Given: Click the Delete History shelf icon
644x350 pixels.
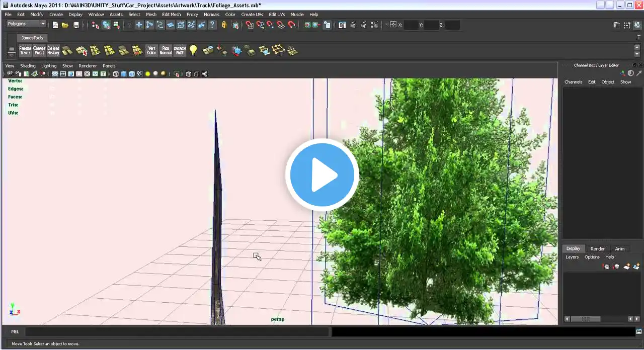Looking at the screenshot, I should coord(53,50).
